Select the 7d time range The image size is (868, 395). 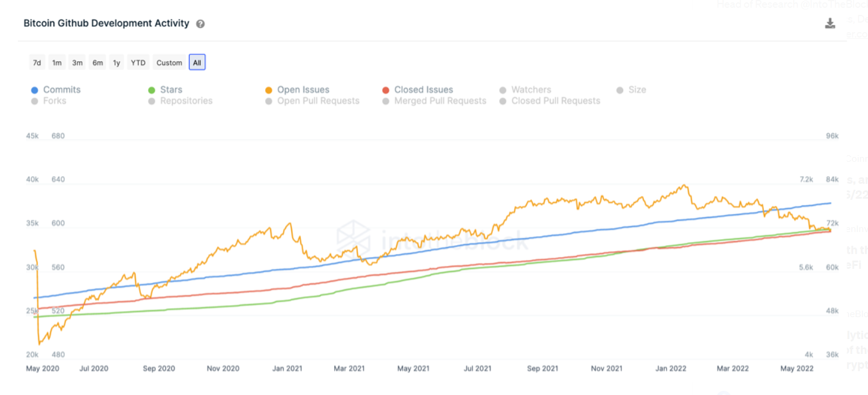tap(37, 62)
